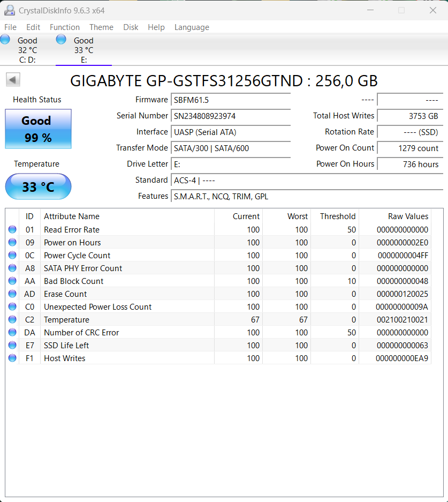The width and height of the screenshot is (448, 502).
Task: Click the blue dot beside Unexpected Power Loss Count
Action: (x=12, y=306)
